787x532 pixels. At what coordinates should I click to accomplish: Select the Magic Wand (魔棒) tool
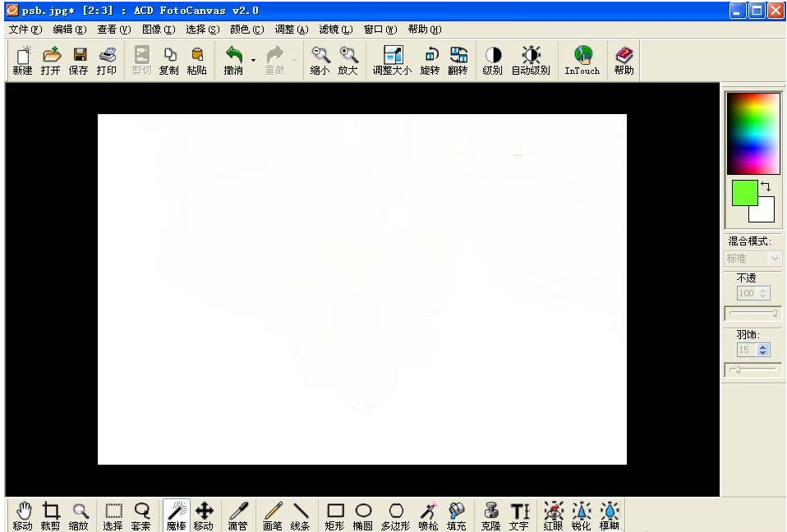pos(176,515)
